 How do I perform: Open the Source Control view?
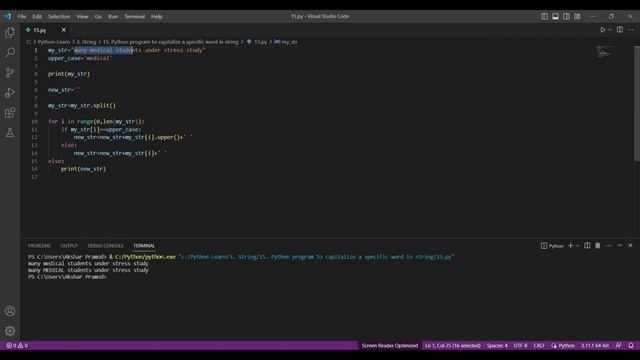10,73
